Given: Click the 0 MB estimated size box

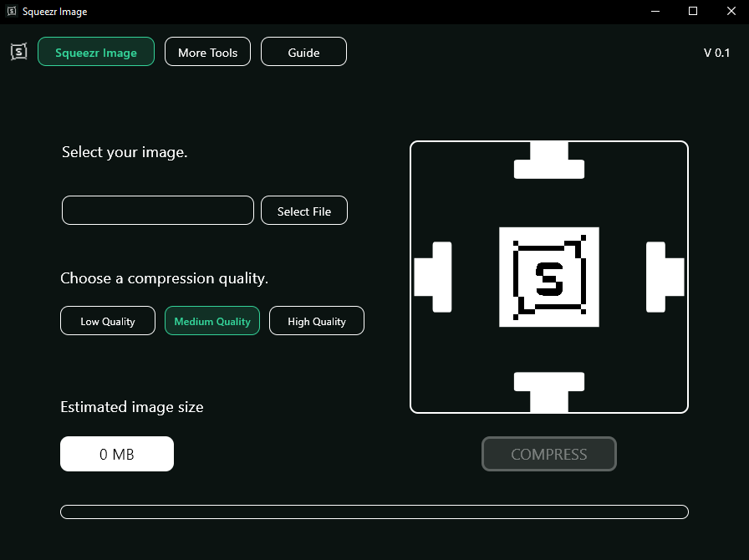Looking at the screenshot, I should [117, 454].
